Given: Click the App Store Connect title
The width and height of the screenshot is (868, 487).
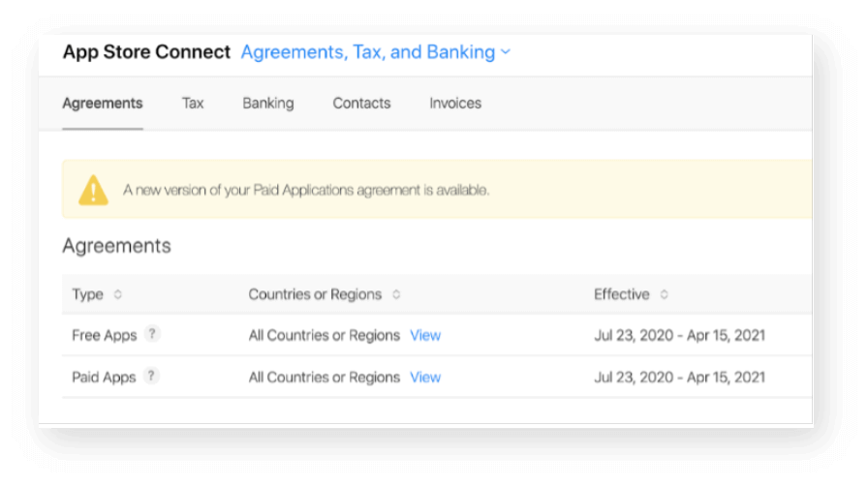Looking at the screenshot, I should pyautogui.click(x=146, y=52).
